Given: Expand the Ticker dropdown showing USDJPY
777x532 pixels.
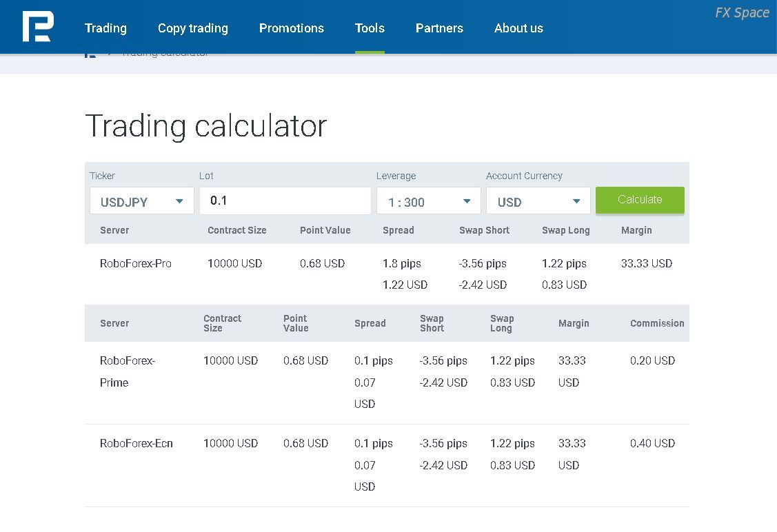Looking at the screenshot, I should coord(142,201).
